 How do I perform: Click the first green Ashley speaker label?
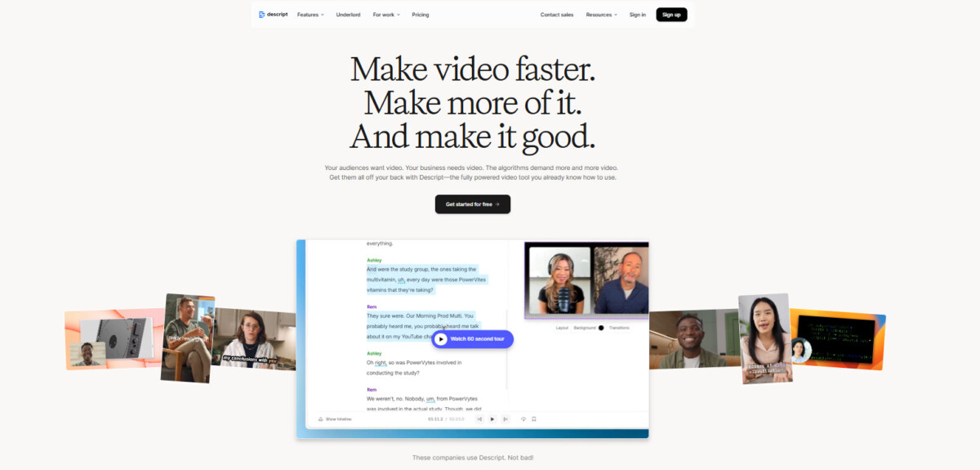(374, 260)
